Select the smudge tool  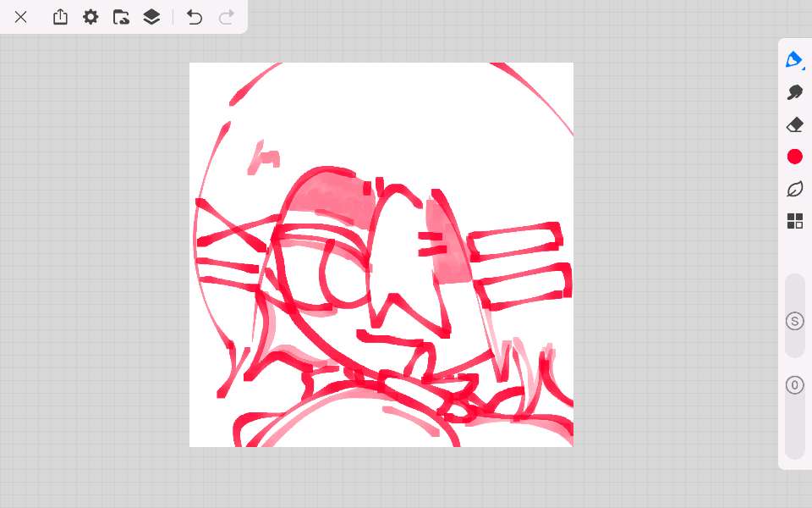[x=794, y=92]
